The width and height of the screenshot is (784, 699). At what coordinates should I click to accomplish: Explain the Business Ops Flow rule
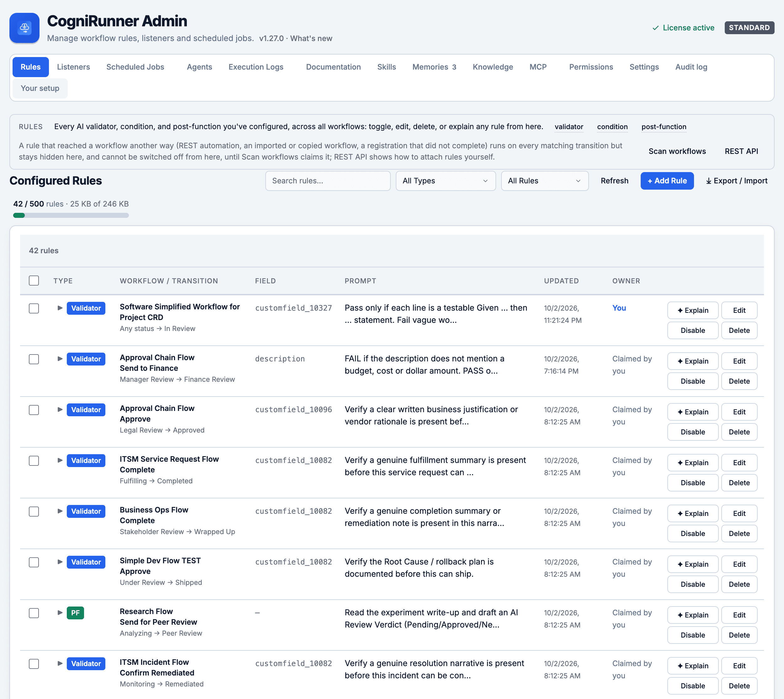point(692,513)
